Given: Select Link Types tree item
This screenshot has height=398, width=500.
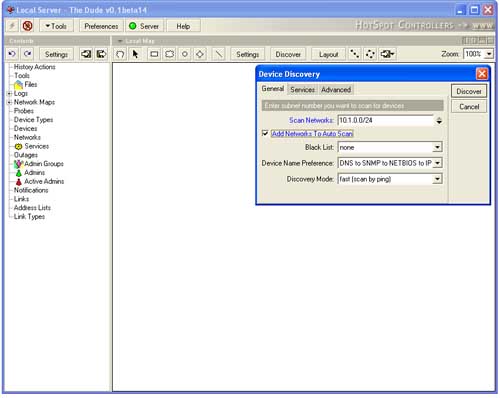Looking at the screenshot, I should pyautogui.click(x=29, y=217).
